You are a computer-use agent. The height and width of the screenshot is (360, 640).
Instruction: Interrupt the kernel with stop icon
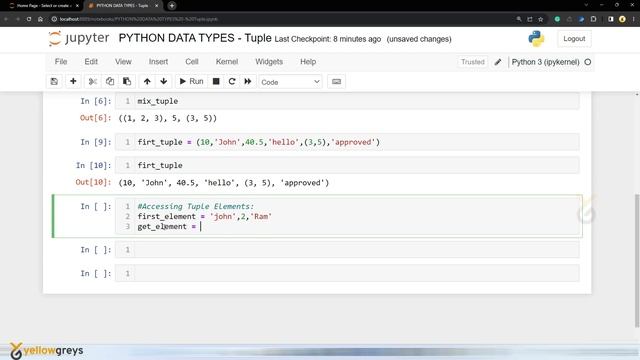coord(216,82)
